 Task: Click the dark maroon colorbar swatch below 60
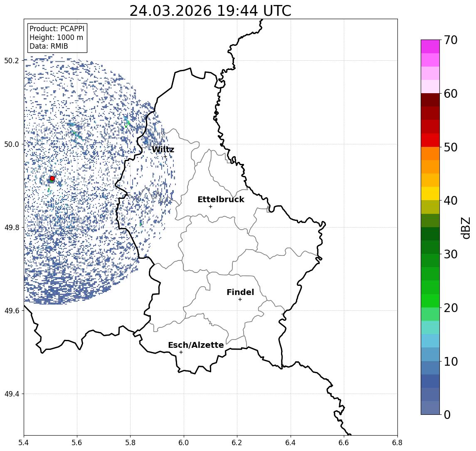coord(430,100)
